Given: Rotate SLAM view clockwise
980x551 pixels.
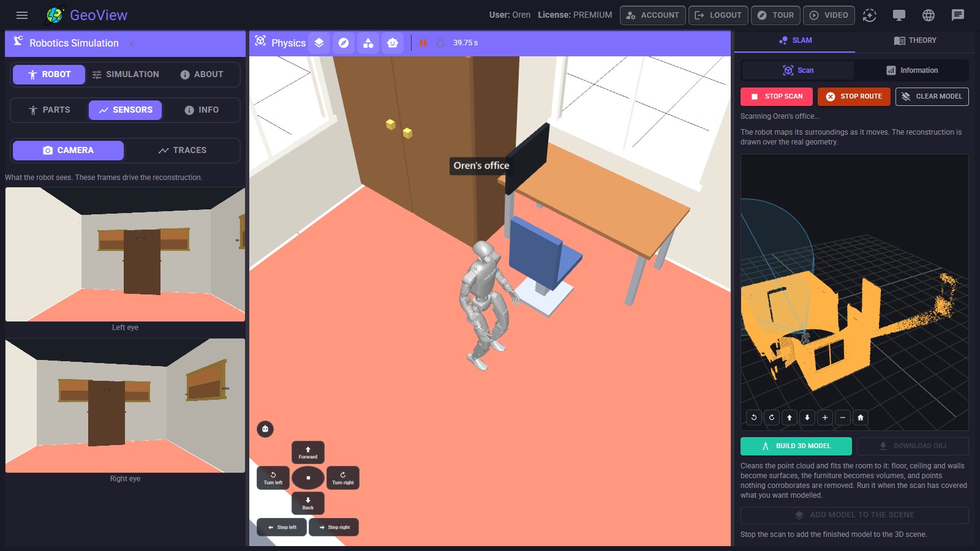Looking at the screenshot, I should pyautogui.click(x=772, y=418).
